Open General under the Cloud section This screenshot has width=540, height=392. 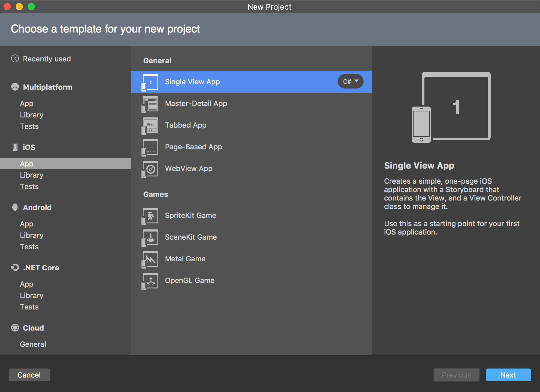click(x=33, y=344)
